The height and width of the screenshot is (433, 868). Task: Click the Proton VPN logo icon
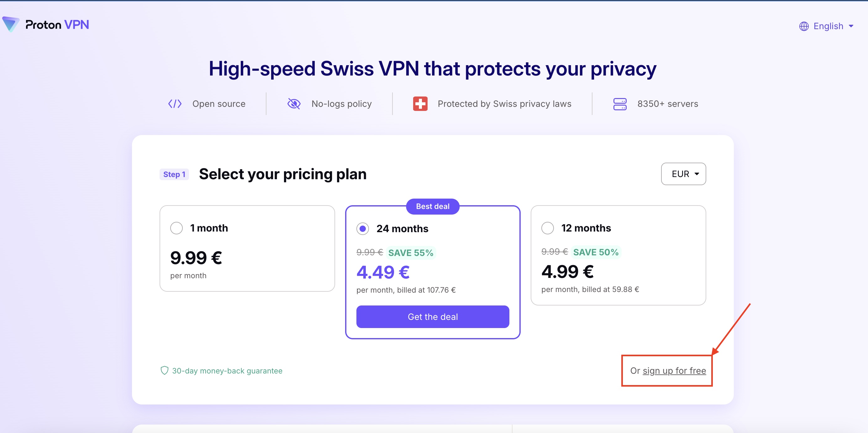[x=11, y=24]
